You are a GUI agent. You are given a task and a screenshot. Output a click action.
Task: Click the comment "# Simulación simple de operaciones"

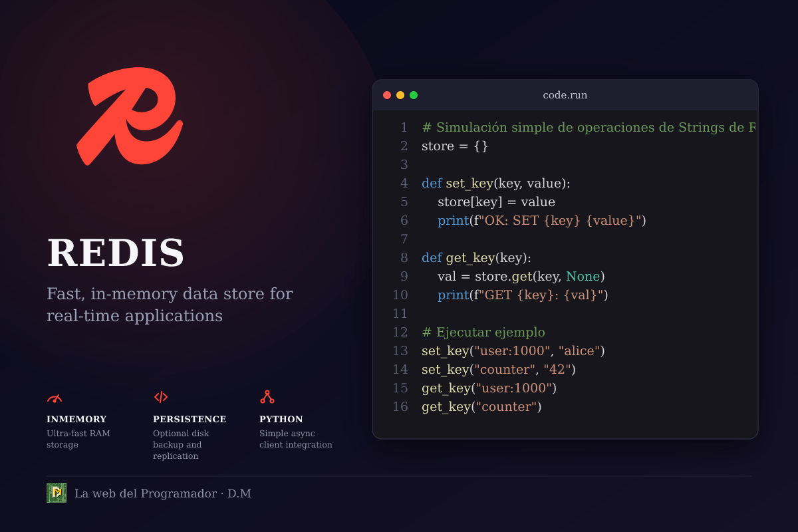click(588, 127)
